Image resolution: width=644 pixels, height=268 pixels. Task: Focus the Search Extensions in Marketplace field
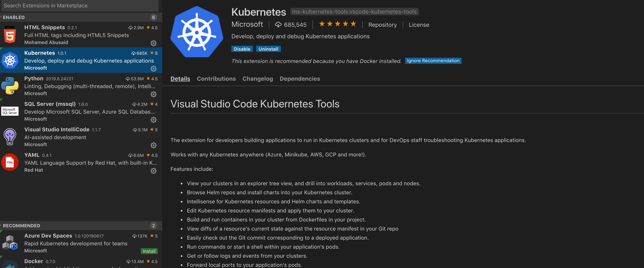(x=79, y=6)
